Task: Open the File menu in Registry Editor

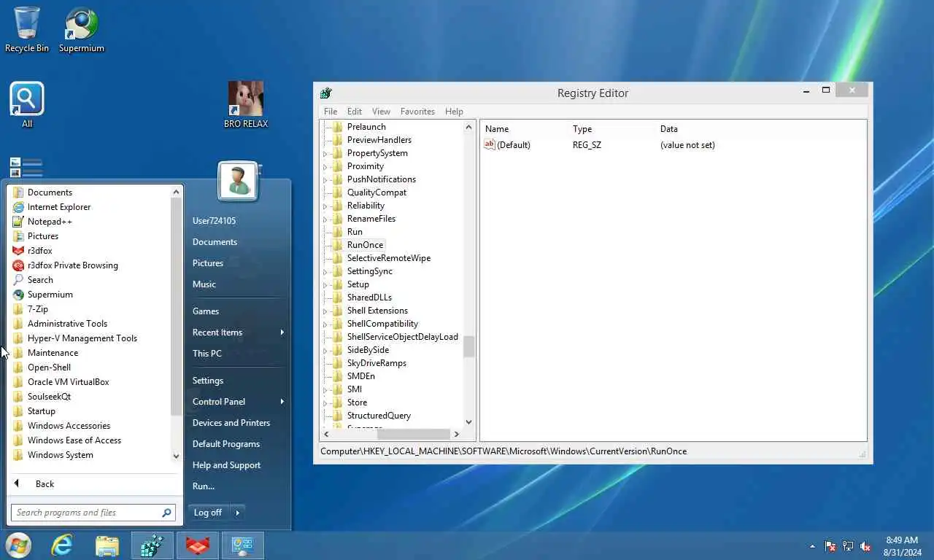Action: (331, 112)
